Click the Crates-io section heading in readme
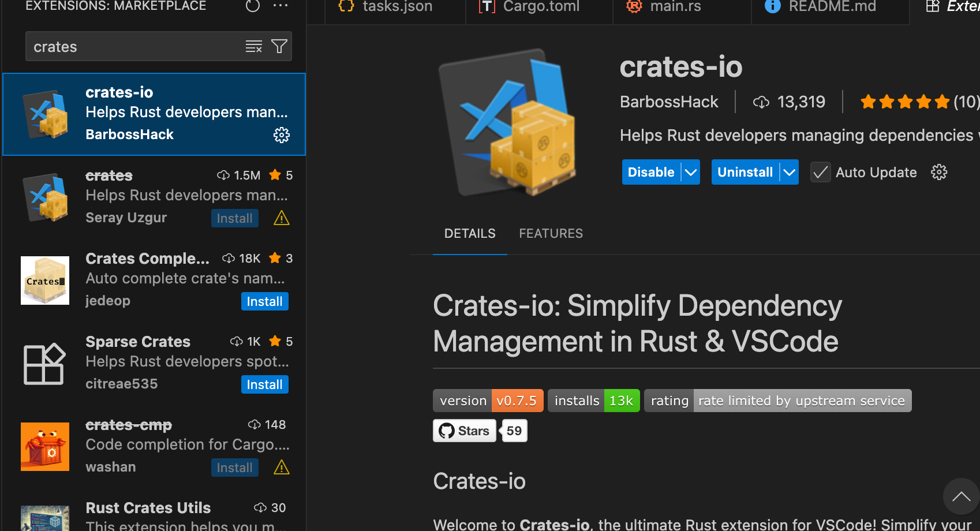 tap(480, 481)
